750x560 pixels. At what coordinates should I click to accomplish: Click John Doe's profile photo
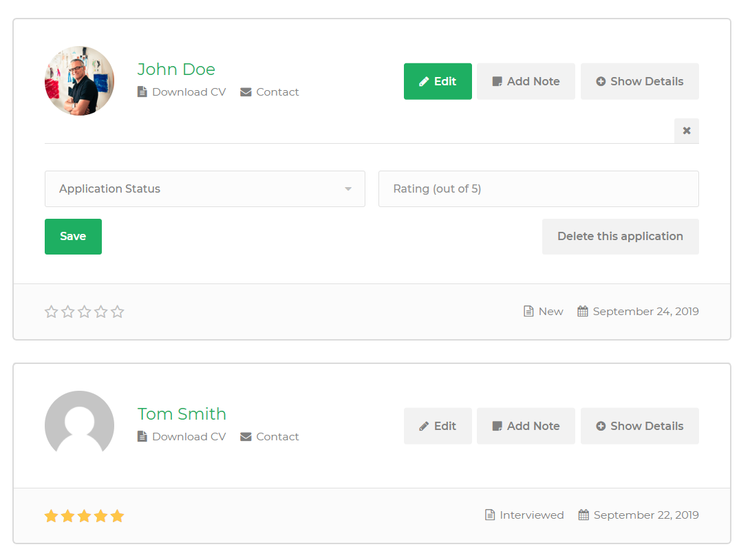pyautogui.click(x=79, y=81)
